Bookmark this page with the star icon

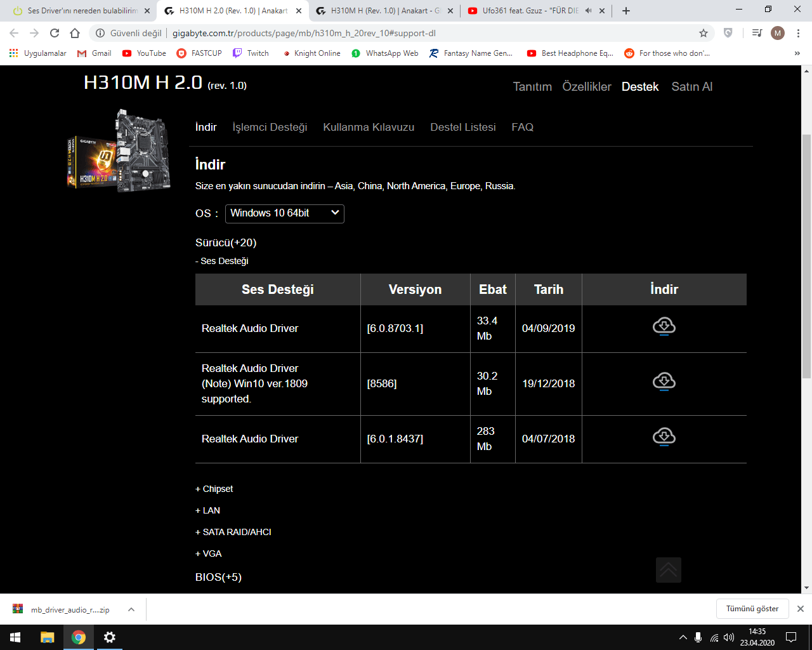(704, 33)
